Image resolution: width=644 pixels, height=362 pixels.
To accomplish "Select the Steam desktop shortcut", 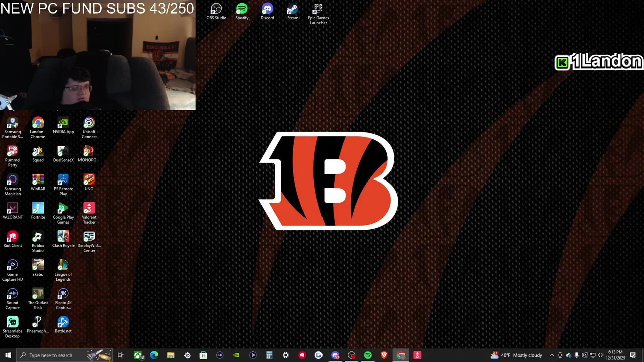I will click(x=293, y=12).
